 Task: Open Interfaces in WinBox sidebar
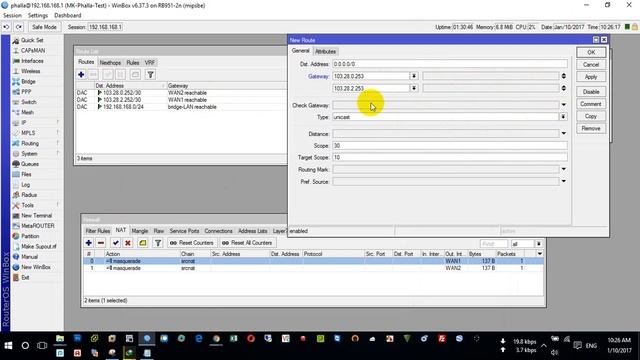(32, 61)
